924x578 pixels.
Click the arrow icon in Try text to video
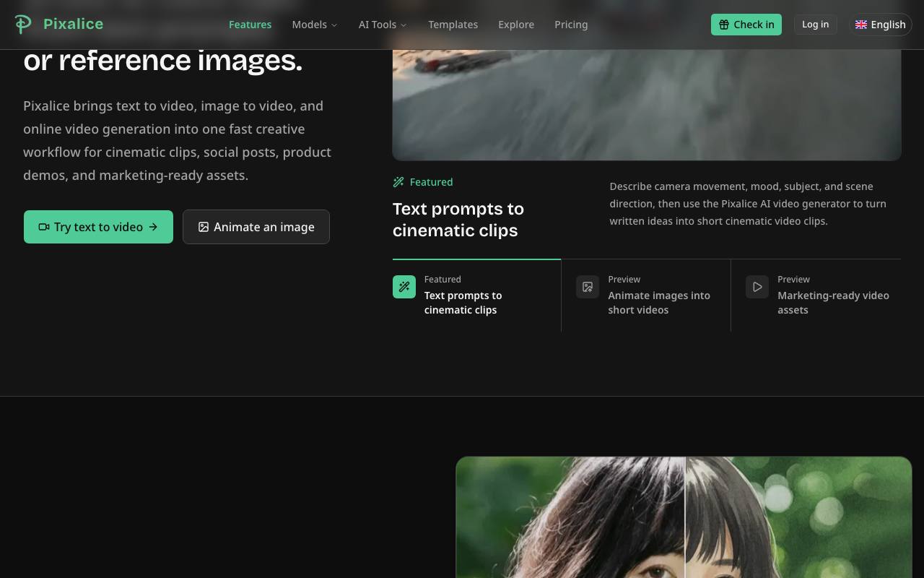coord(153,227)
